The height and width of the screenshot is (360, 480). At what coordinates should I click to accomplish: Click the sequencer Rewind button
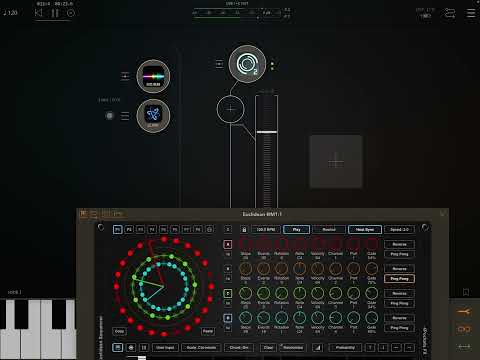point(329,230)
